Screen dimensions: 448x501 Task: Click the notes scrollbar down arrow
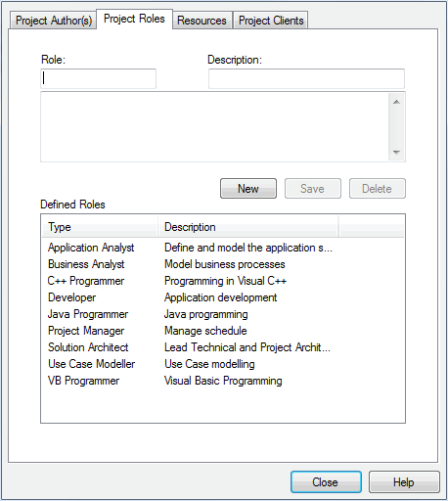(396, 152)
